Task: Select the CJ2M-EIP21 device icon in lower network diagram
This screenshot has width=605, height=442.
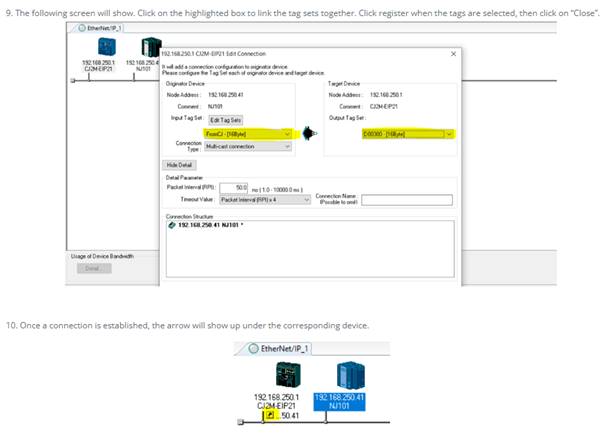Action: pos(288,374)
